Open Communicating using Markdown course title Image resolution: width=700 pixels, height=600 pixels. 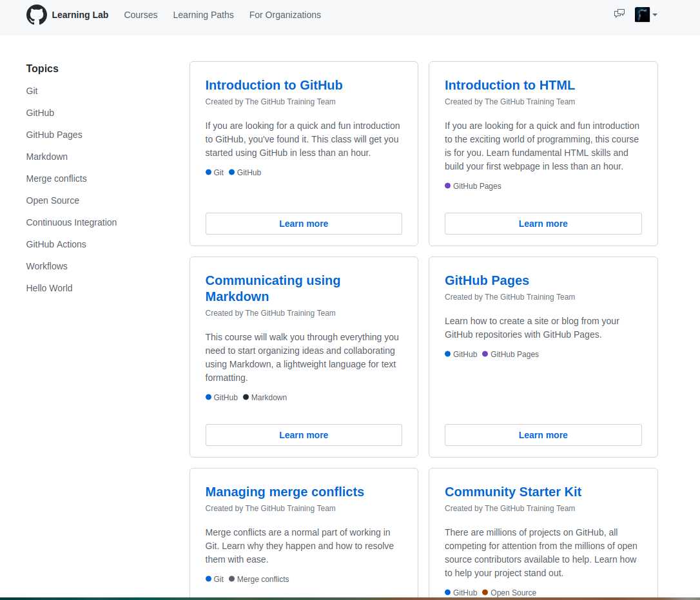tap(273, 288)
